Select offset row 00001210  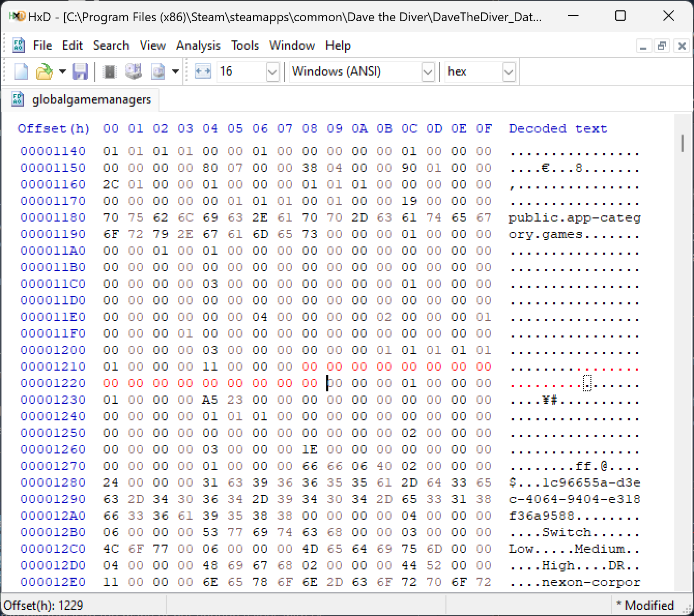(x=53, y=366)
